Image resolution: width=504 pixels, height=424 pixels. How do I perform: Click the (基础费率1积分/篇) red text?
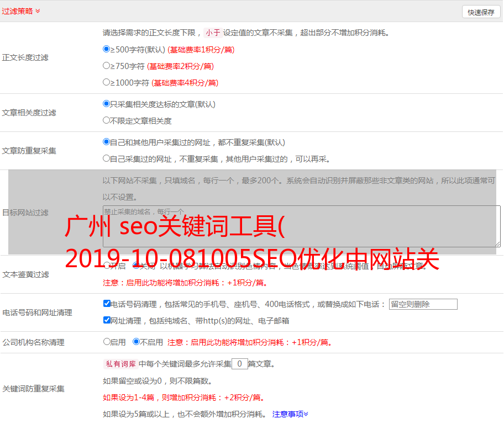coord(201,50)
